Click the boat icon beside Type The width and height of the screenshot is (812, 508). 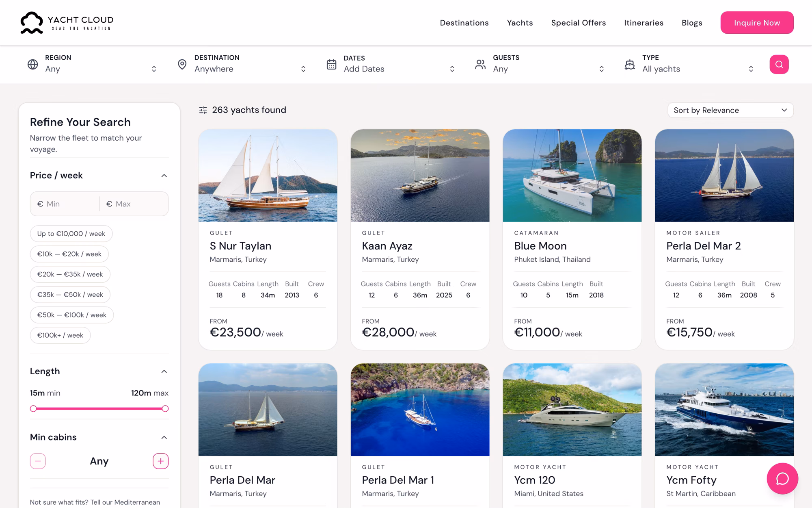[x=630, y=64]
